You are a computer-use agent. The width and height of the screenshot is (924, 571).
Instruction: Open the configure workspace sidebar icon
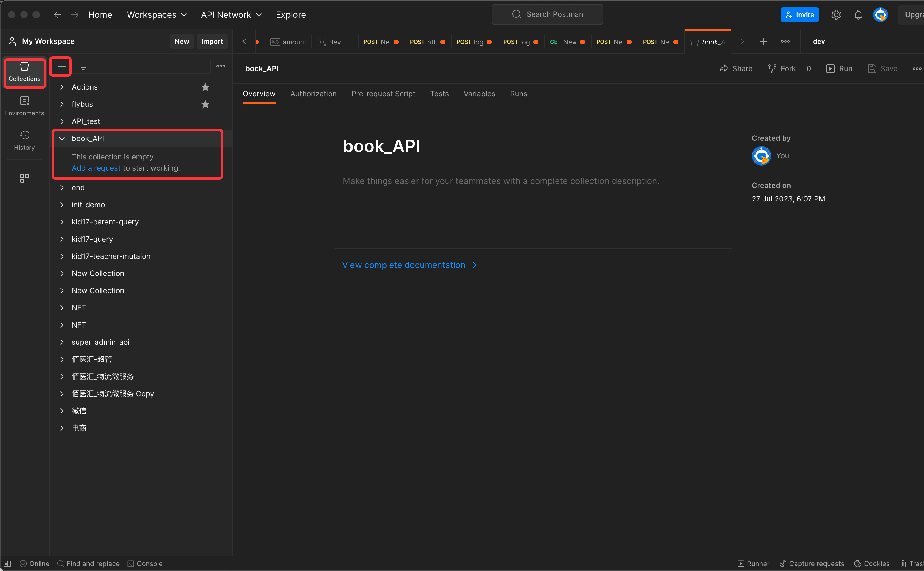[x=24, y=178]
